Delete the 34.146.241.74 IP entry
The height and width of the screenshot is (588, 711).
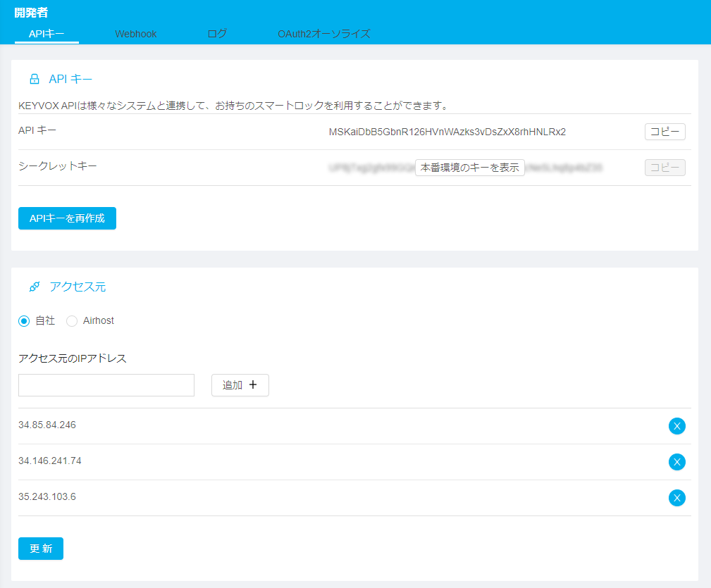(x=676, y=462)
